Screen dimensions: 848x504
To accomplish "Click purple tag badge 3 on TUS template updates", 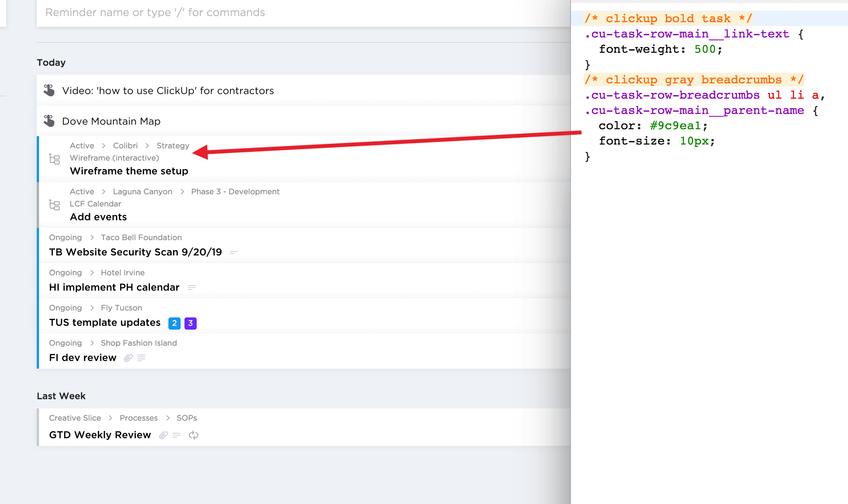I will click(x=191, y=323).
